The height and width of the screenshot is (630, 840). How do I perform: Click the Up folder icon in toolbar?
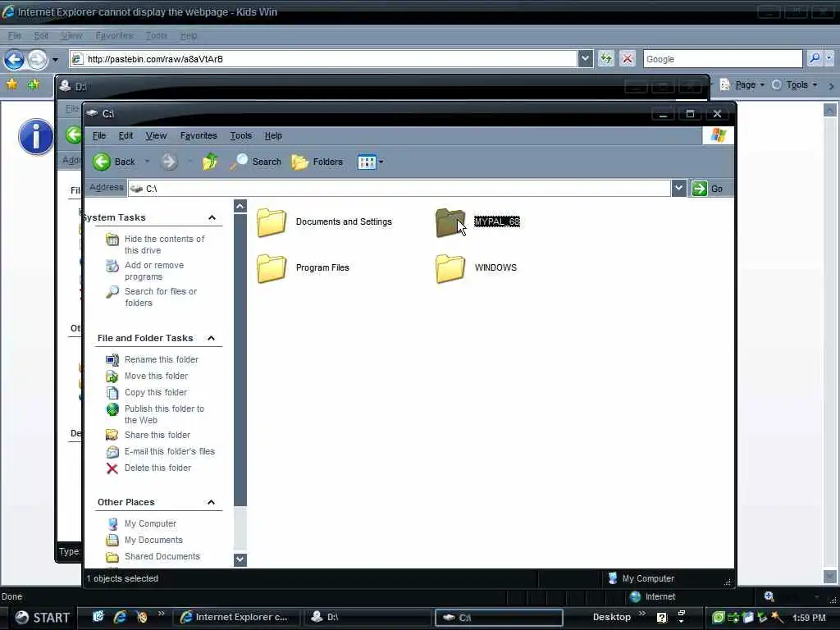pos(210,162)
